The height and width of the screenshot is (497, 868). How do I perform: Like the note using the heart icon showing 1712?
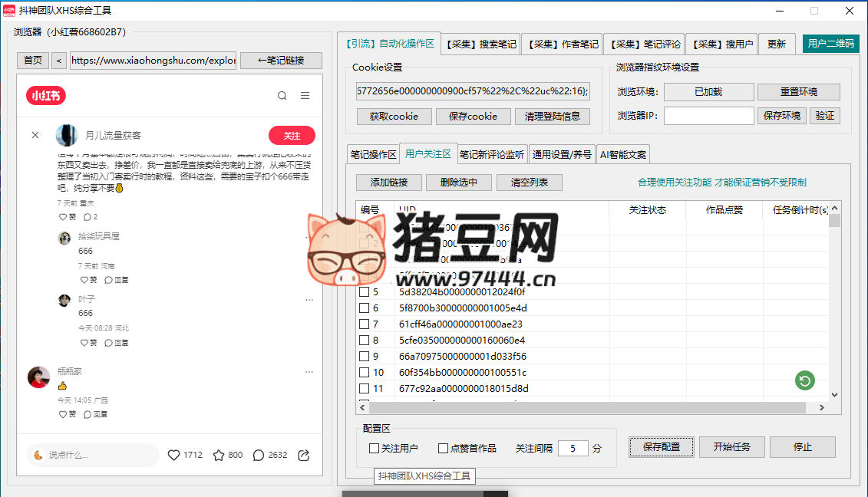coord(173,455)
